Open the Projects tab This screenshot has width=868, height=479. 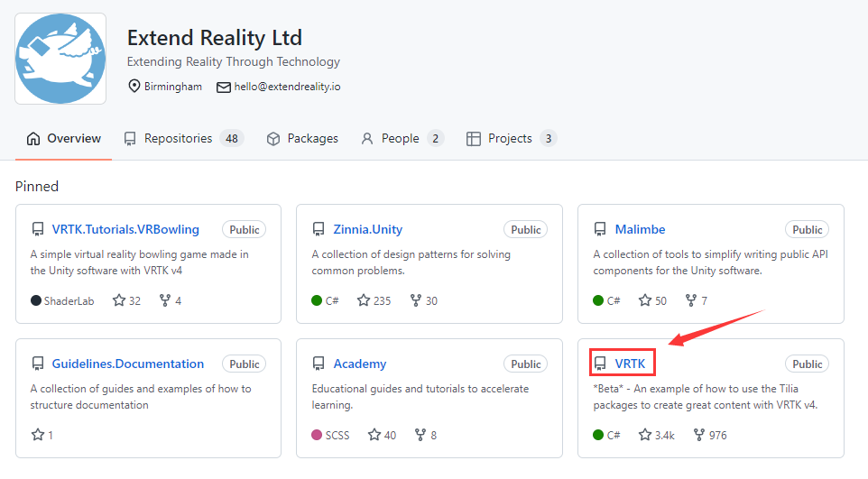pyautogui.click(x=512, y=138)
